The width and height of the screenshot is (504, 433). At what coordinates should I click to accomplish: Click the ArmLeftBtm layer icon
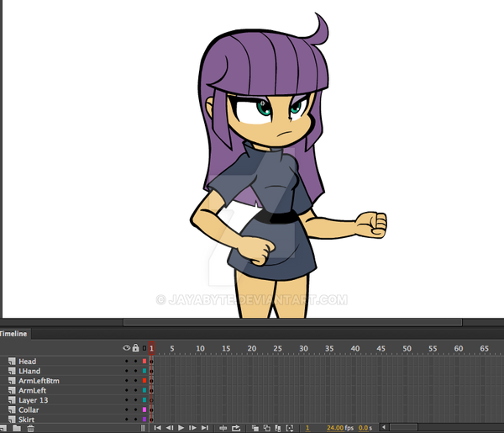12,381
